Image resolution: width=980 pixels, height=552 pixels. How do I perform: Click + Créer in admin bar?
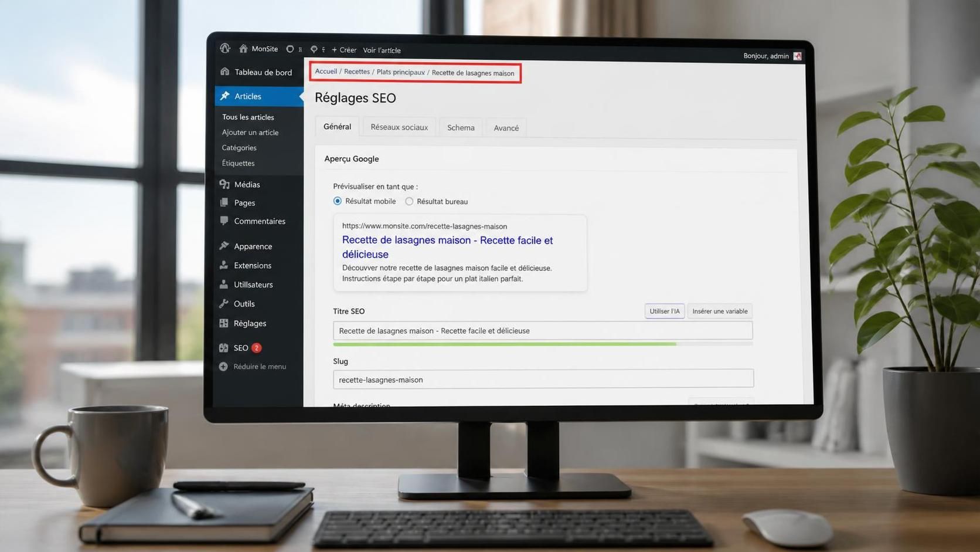pyautogui.click(x=344, y=50)
